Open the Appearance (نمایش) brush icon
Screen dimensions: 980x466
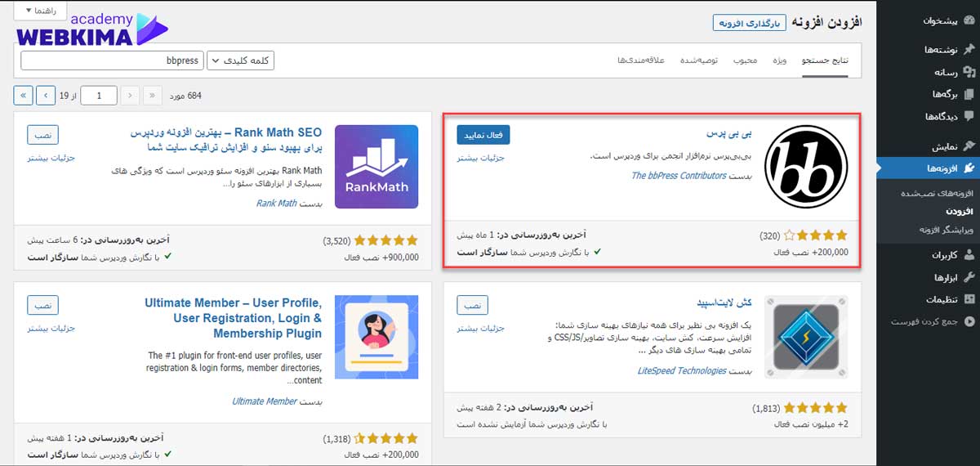point(969,146)
